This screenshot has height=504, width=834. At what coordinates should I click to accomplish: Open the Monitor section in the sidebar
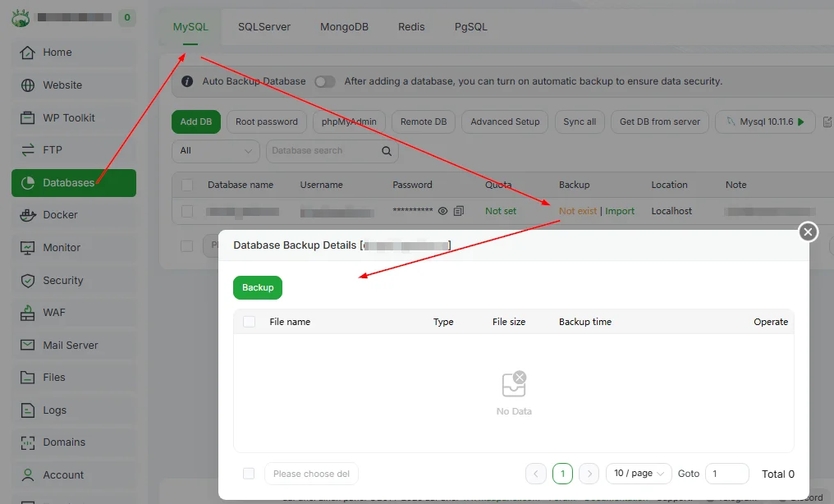pyautogui.click(x=73, y=247)
